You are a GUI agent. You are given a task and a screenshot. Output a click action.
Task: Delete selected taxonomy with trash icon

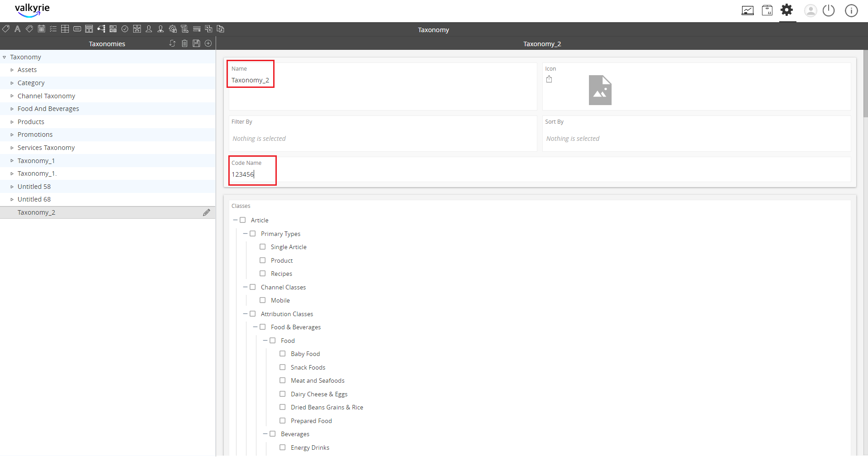184,43
